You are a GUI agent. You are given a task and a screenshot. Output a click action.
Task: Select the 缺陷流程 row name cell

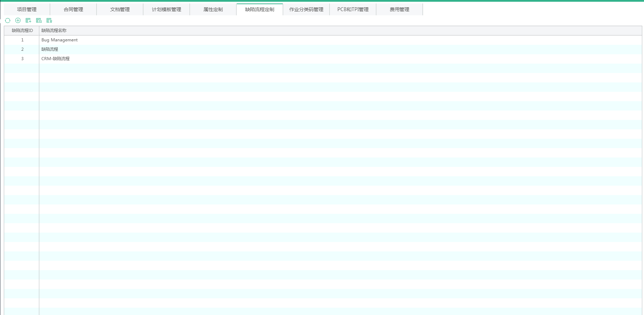340,49
